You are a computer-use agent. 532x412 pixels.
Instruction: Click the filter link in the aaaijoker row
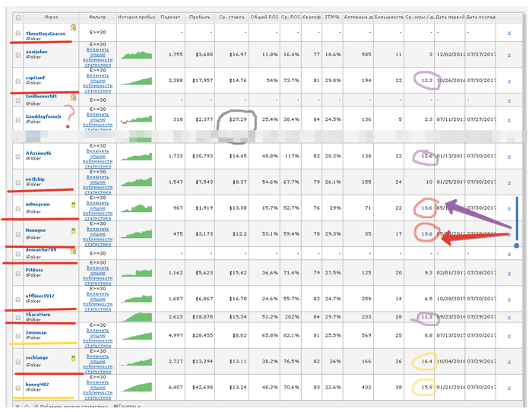click(x=98, y=57)
